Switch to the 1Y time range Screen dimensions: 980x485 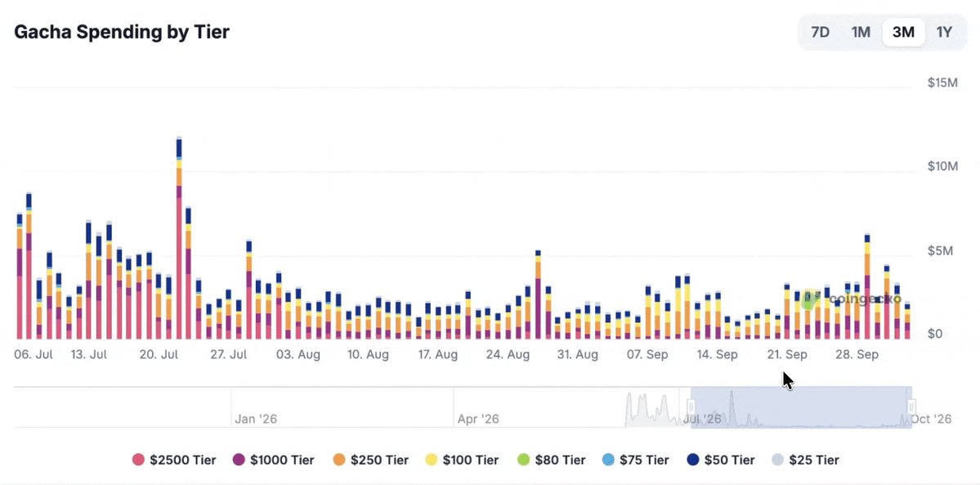(x=944, y=32)
